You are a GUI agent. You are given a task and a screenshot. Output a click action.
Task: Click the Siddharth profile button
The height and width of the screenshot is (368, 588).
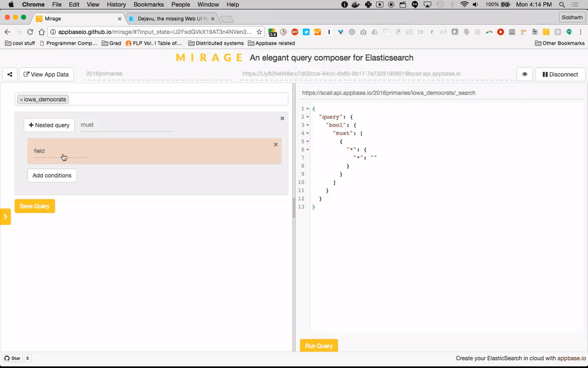[x=572, y=18]
